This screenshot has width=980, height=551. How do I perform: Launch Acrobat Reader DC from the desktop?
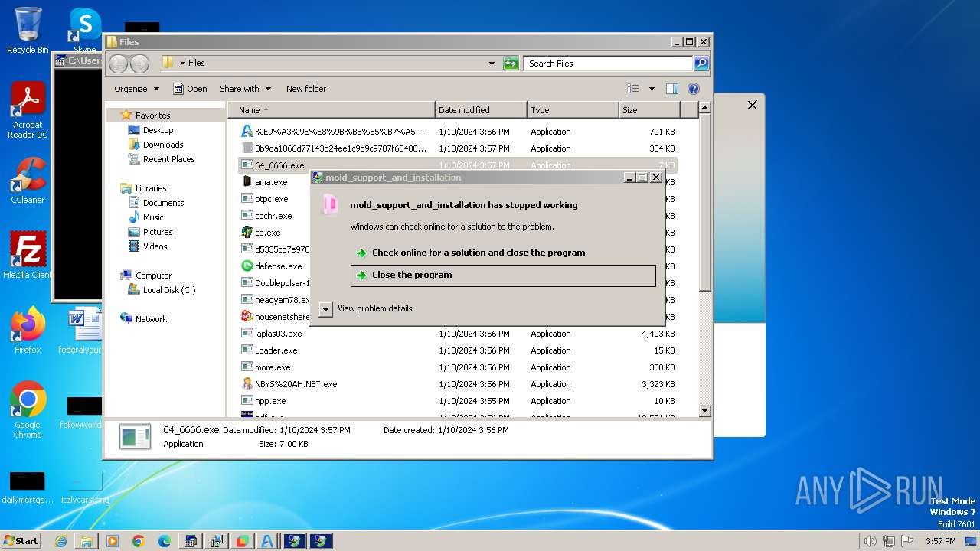tap(28, 110)
